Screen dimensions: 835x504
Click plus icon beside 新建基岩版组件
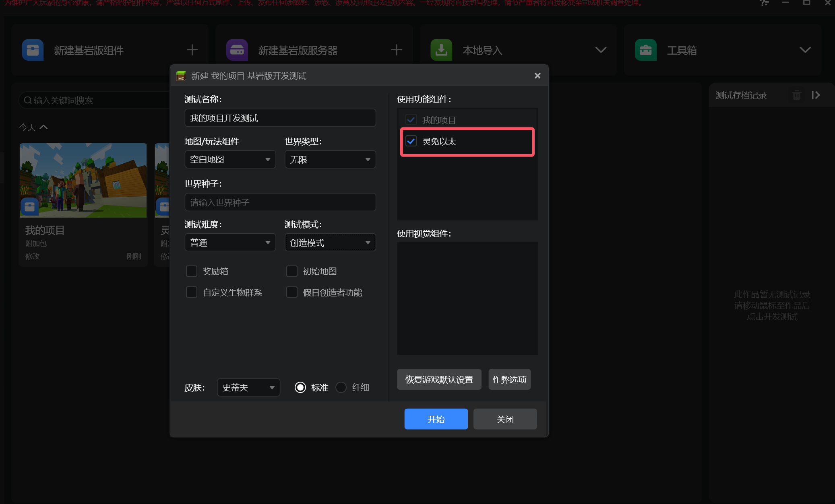point(192,50)
